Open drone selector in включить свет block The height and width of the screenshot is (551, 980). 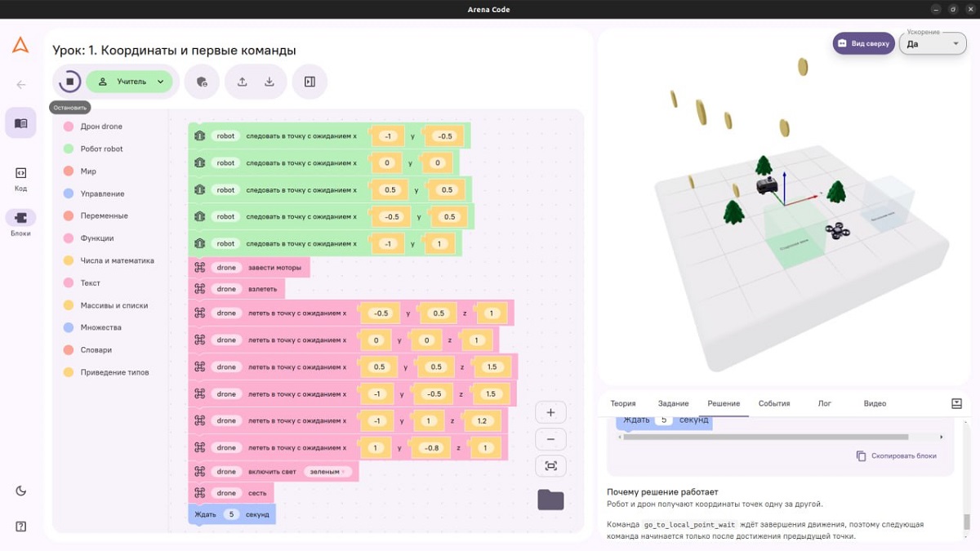click(226, 472)
